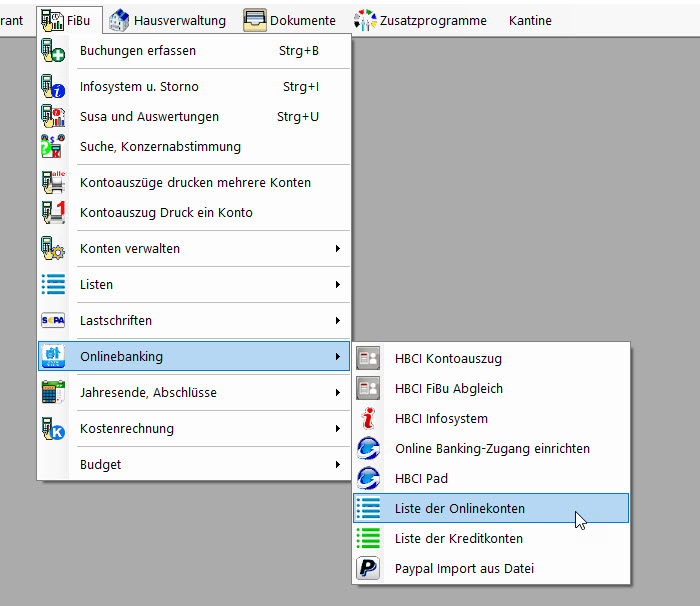Click the Suche, Konzernabstimmung icon

pyautogui.click(x=53, y=146)
